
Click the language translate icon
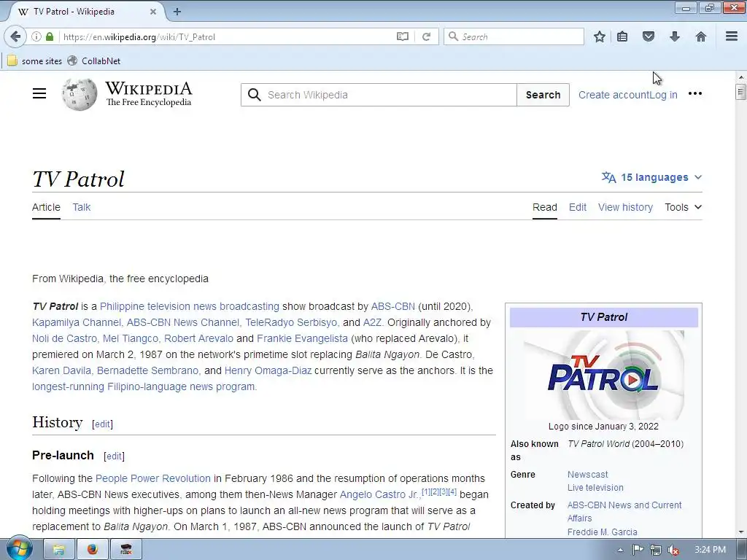[x=608, y=177]
